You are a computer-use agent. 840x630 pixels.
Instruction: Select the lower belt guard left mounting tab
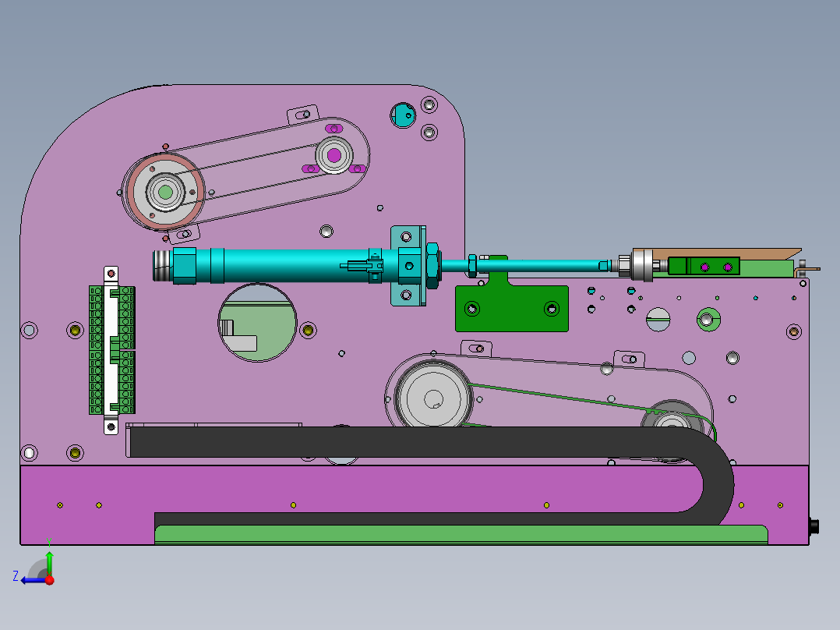coord(476,349)
